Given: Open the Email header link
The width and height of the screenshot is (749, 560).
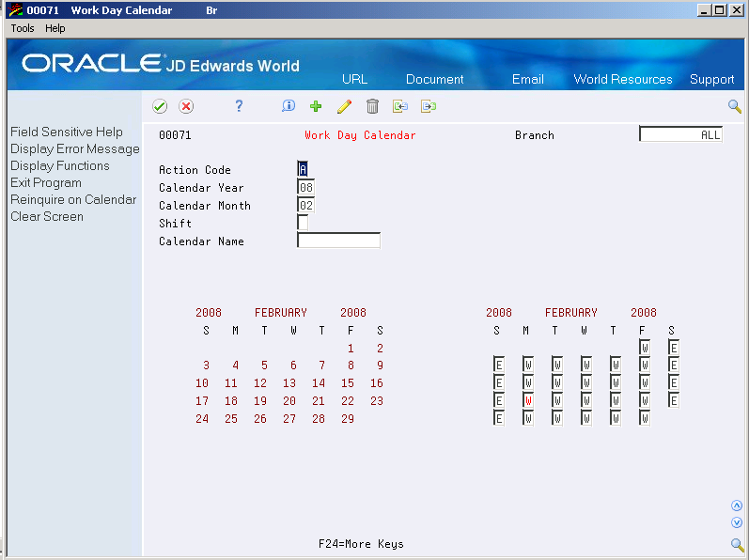Looking at the screenshot, I should click(x=528, y=79).
